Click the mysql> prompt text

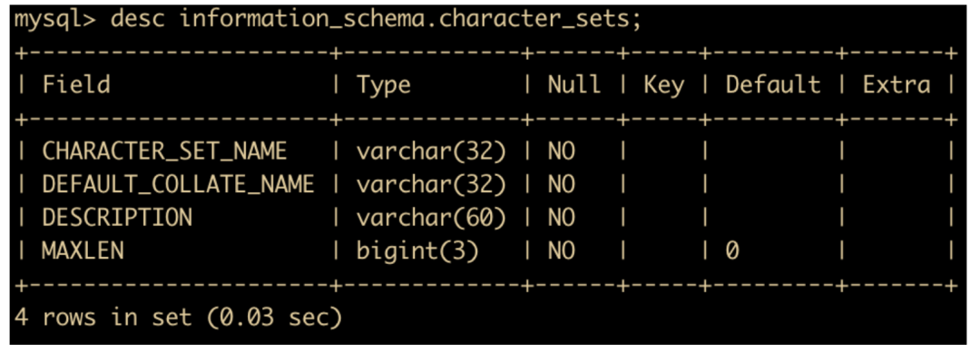coord(56,19)
